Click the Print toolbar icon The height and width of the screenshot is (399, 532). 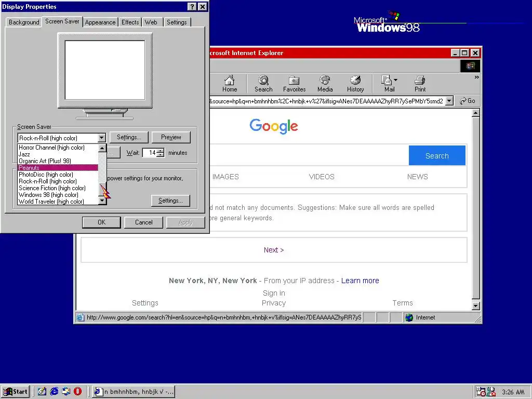(x=420, y=84)
